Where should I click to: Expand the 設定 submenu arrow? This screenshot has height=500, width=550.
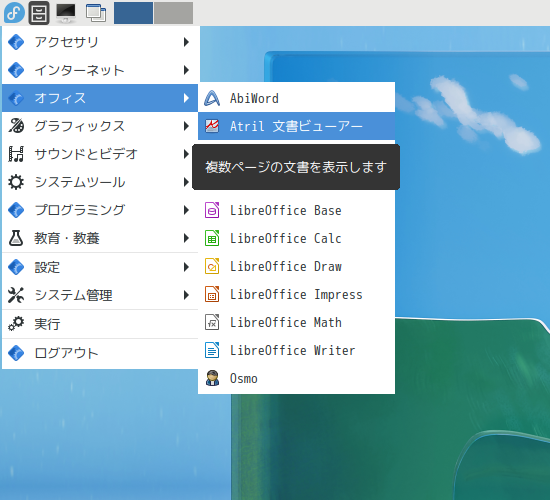click(186, 267)
